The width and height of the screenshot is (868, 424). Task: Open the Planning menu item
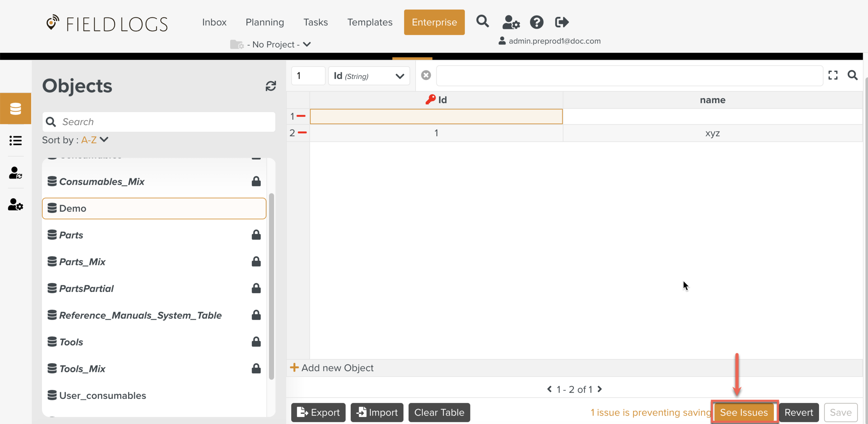(x=265, y=22)
